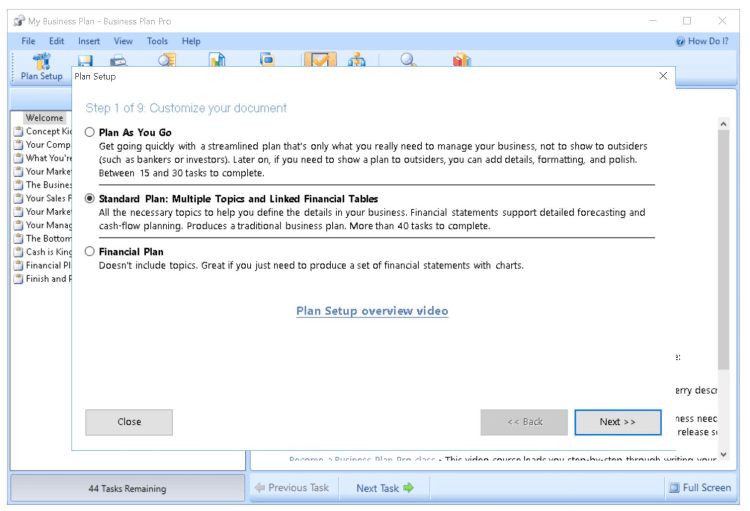The height and width of the screenshot is (511, 750).
Task: Click the red books resources icon
Action: tap(462, 59)
